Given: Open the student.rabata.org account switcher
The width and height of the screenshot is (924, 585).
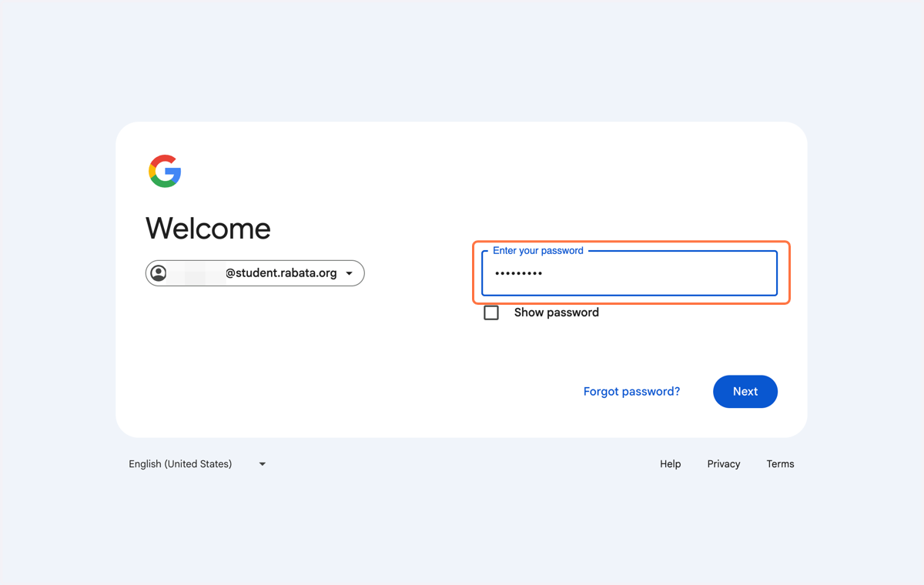Looking at the screenshot, I should [255, 273].
